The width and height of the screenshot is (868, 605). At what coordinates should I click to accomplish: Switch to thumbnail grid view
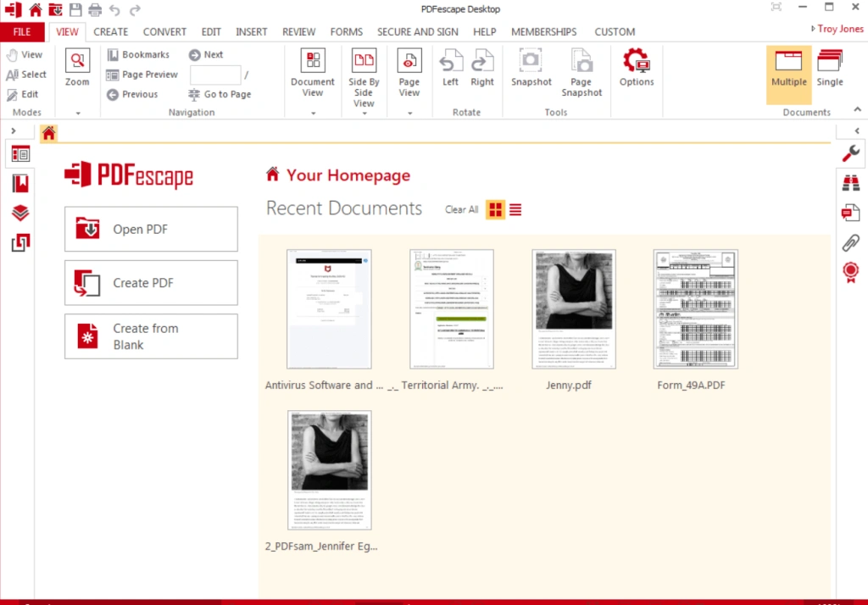tap(495, 210)
